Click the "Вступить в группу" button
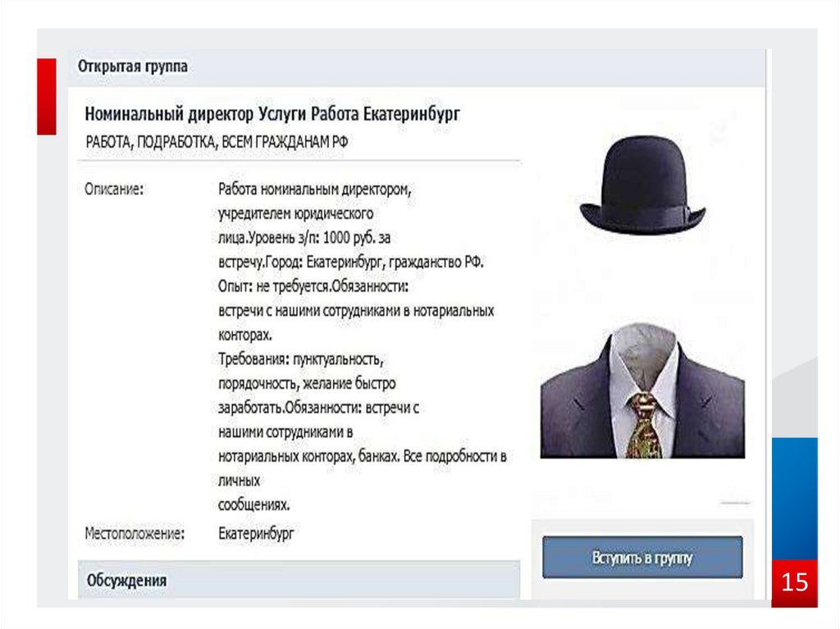The height and width of the screenshot is (629, 840). tap(642, 558)
